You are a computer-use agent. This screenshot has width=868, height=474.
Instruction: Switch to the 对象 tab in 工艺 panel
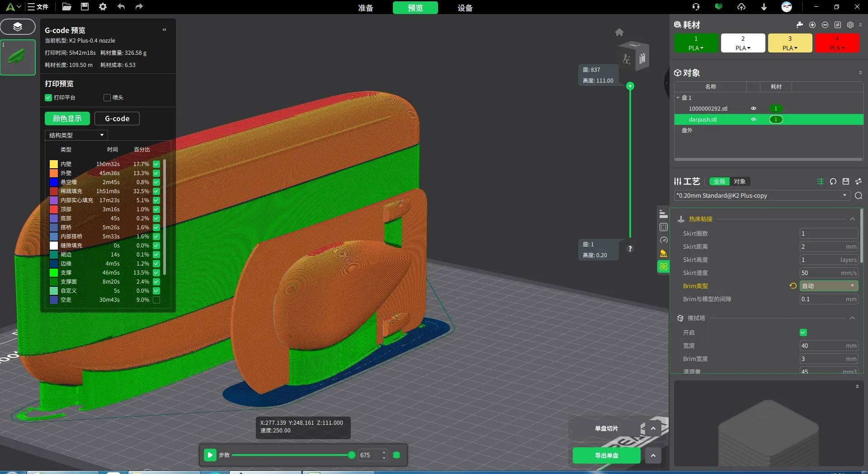740,181
